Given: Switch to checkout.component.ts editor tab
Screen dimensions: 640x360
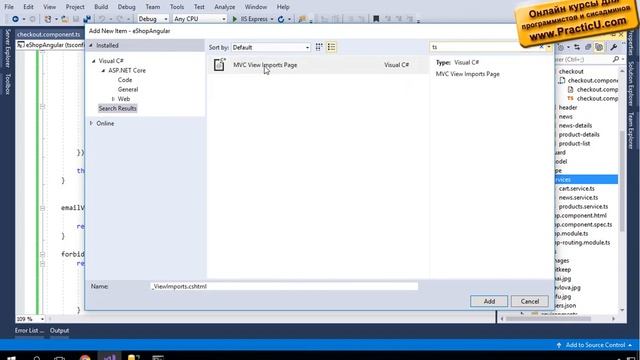Looking at the screenshot, I should click(49, 35).
